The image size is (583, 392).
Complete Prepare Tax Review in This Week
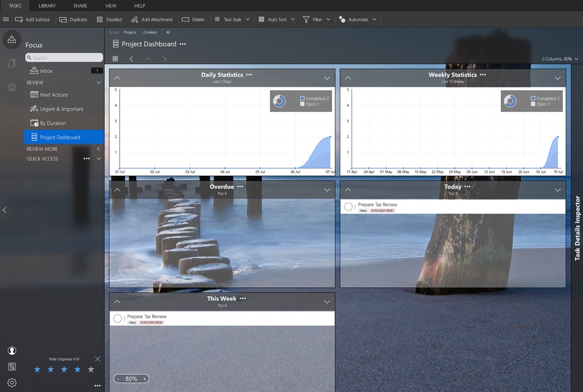click(x=118, y=318)
